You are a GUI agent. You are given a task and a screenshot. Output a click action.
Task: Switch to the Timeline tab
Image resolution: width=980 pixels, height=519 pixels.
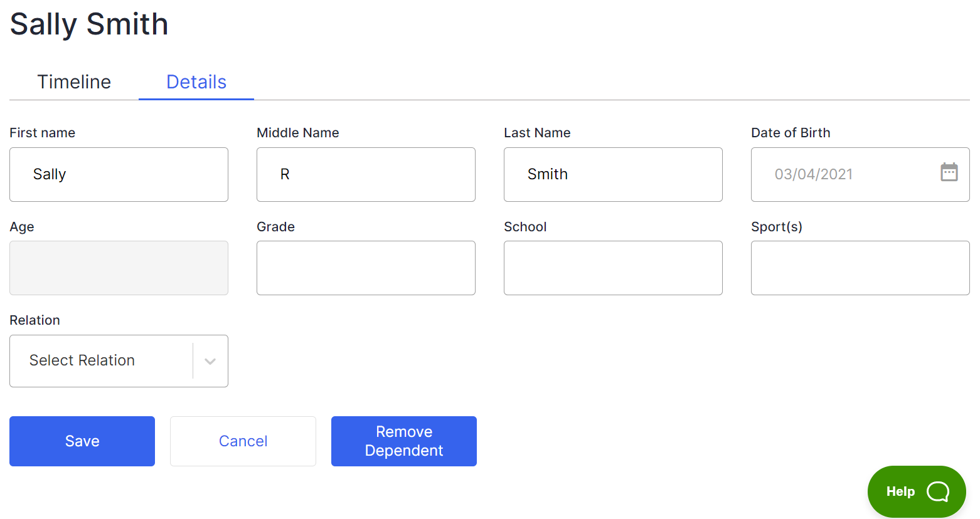pos(74,82)
